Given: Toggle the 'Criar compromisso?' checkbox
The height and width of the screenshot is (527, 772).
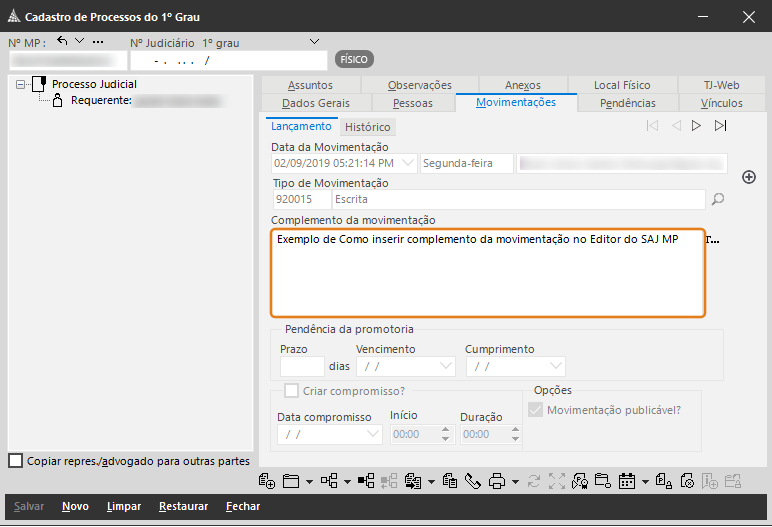Looking at the screenshot, I should pyautogui.click(x=292, y=391).
